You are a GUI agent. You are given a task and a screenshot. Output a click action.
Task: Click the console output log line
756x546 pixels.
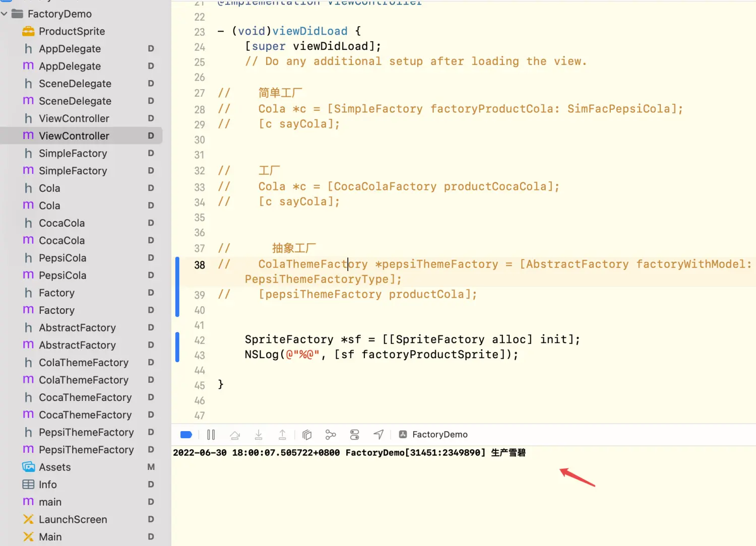(x=349, y=453)
